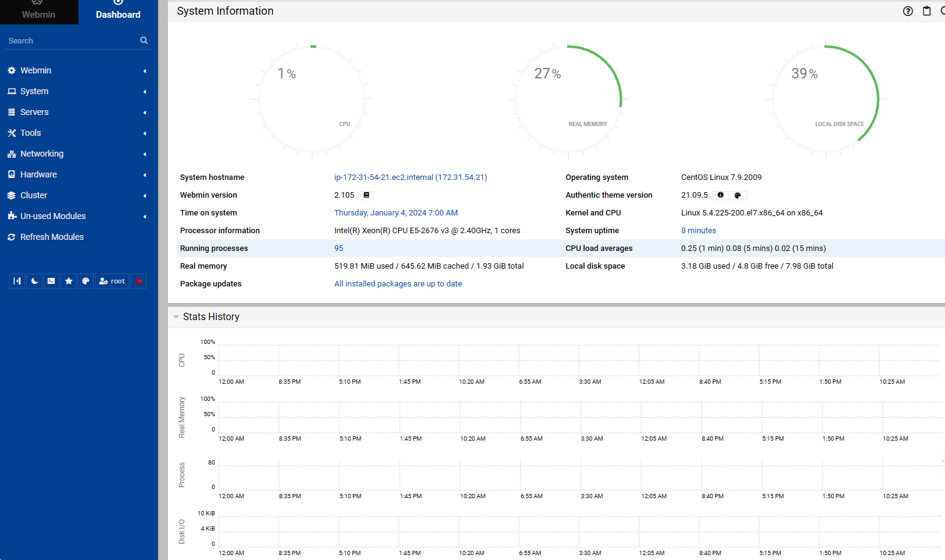This screenshot has width=945, height=560.
Task: Switch to the Dashboard tab
Action: pyautogui.click(x=118, y=12)
